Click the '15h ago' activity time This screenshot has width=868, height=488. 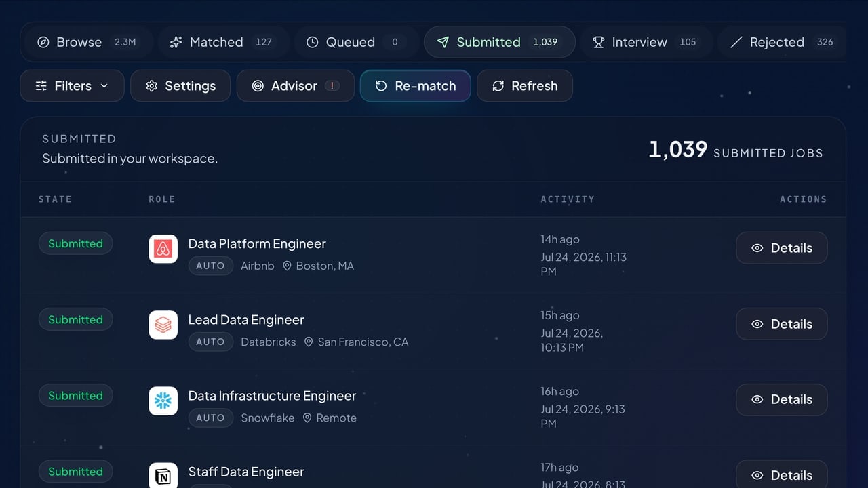560,315
